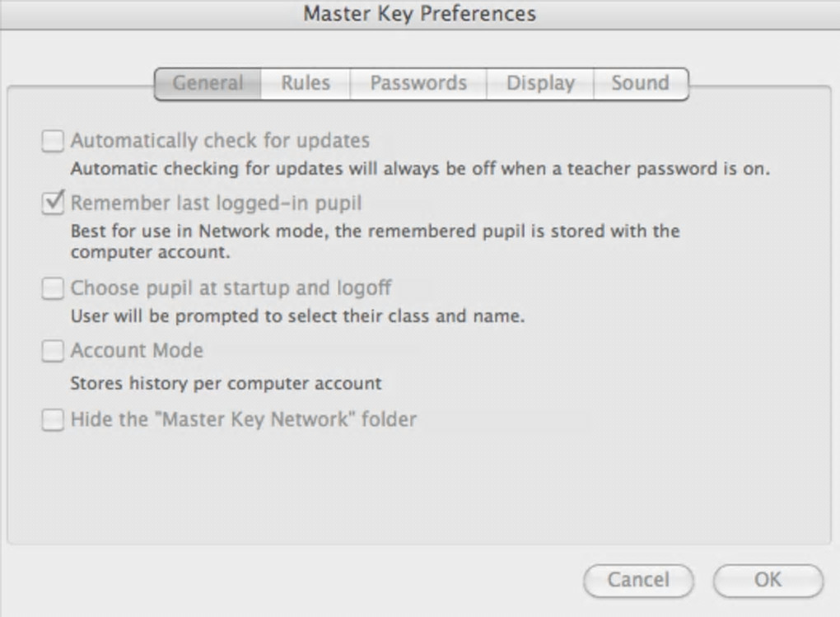Click the Master Key Preferences window title
840x617 pixels.
tap(420, 14)
